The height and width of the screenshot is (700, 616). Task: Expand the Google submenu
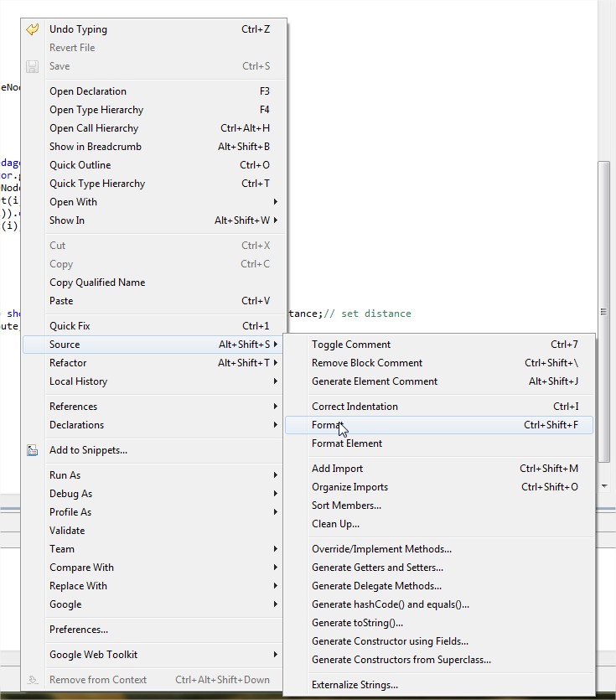[153, 604]
